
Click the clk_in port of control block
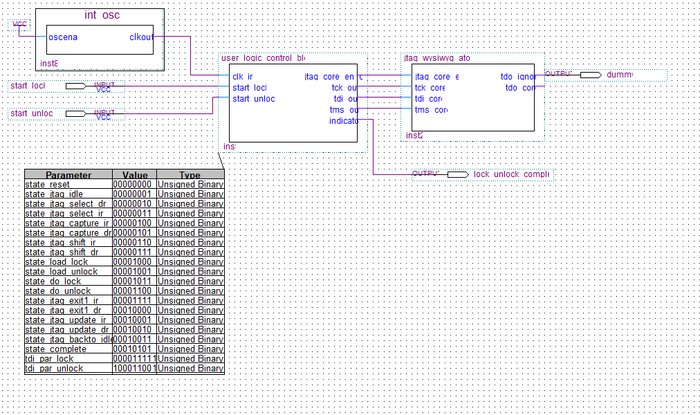click(242, 77)
